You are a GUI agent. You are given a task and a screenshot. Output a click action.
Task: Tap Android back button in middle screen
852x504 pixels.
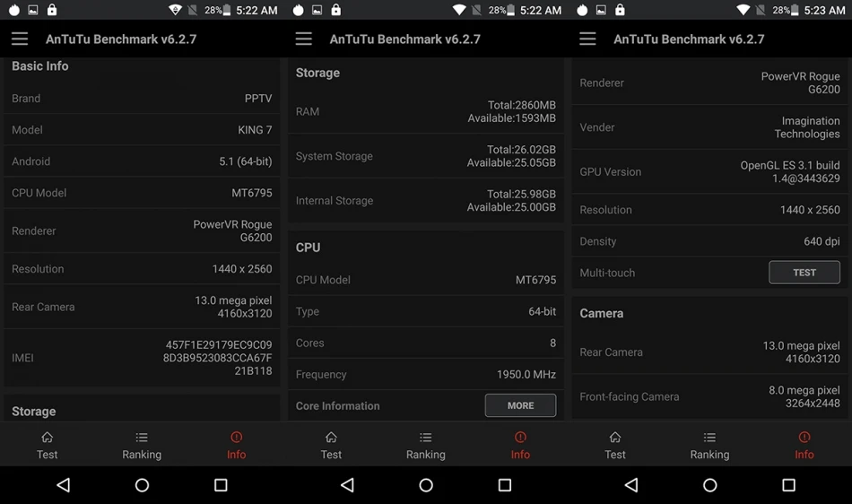pos(348,485)
